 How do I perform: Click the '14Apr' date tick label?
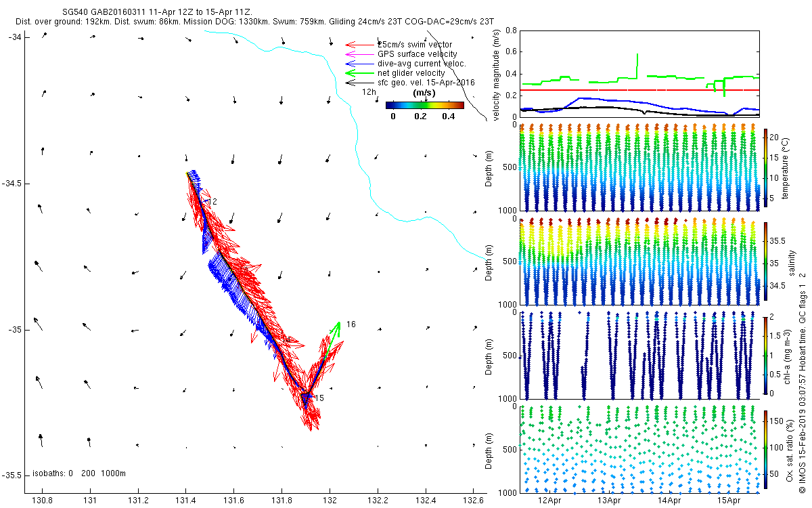[669, 500]
